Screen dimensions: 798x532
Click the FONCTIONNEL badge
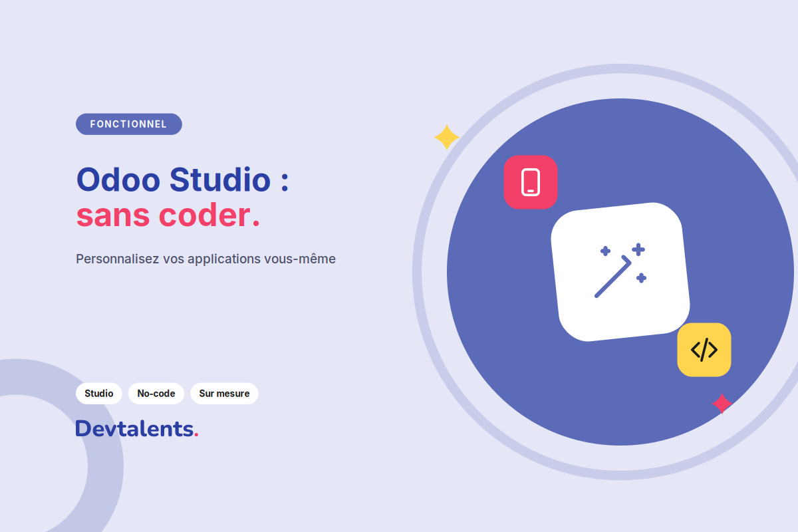(x=129, y=124)
